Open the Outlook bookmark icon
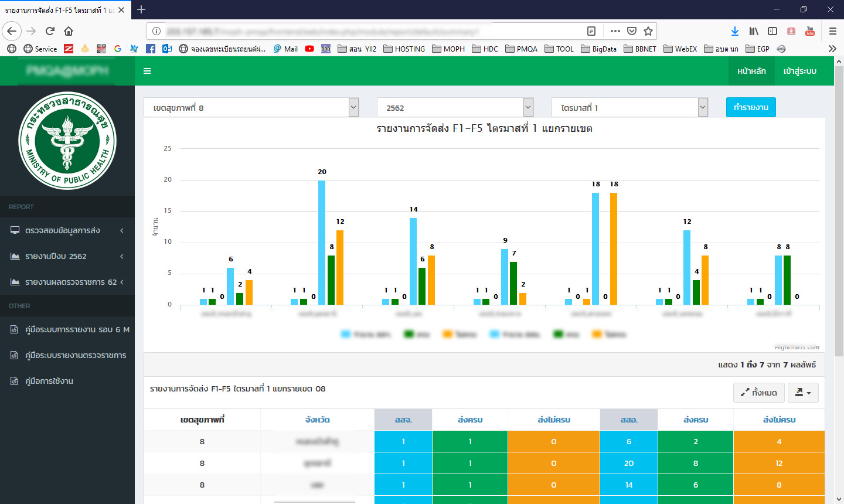The image size is (844, 504). pos(167,49)
